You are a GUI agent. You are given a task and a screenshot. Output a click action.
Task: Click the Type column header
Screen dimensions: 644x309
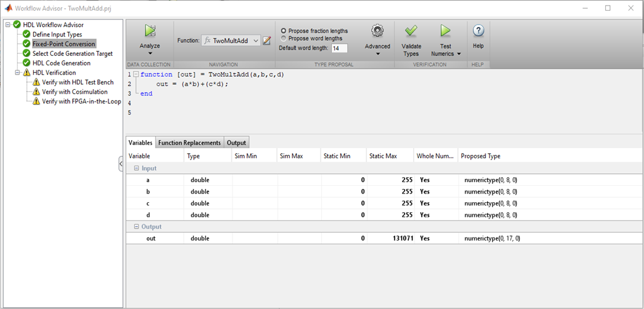click(208, 156)
